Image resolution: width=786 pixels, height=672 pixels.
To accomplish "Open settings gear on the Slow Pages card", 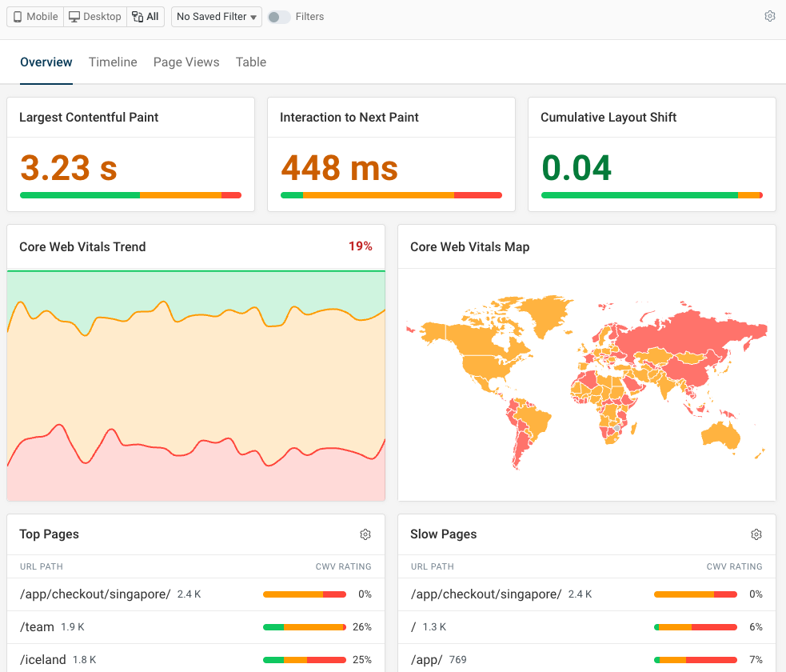I will click(756, 534).
